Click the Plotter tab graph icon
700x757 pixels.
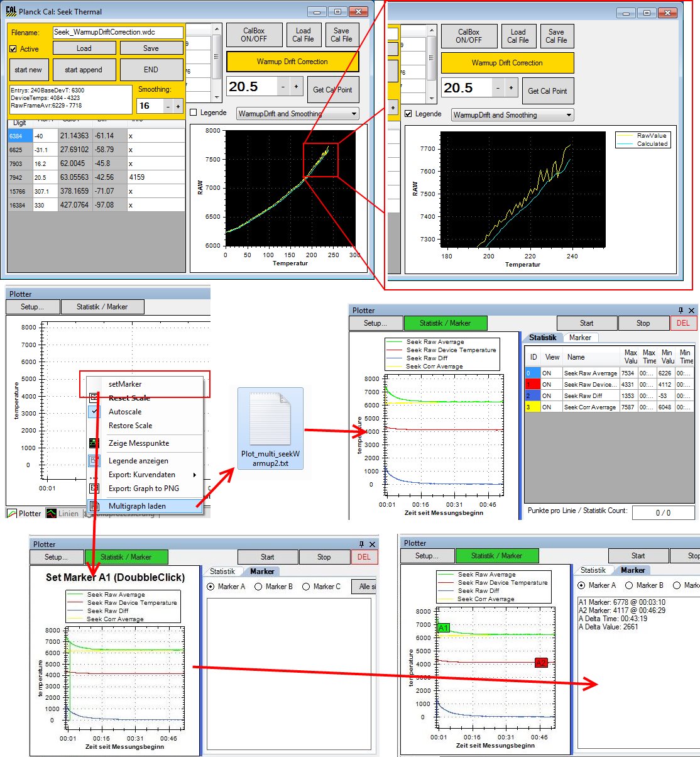pyautogui.click(x=12, y=514)
